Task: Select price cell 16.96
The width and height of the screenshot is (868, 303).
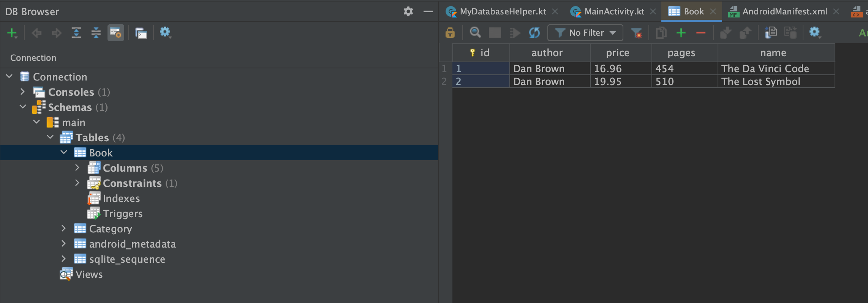Action: coord(621,69)
